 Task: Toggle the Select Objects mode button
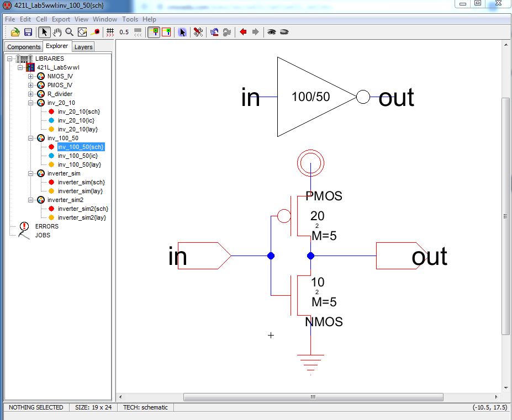point(154,32)
